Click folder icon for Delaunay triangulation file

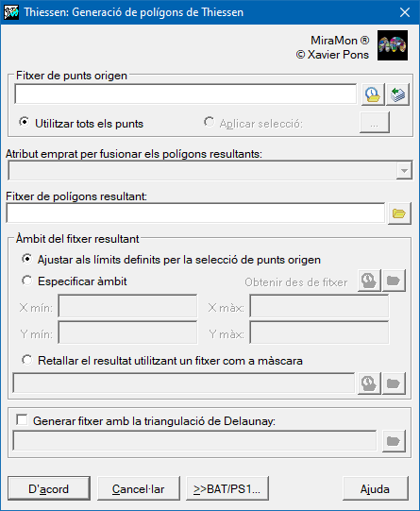(x=394, y=441)
